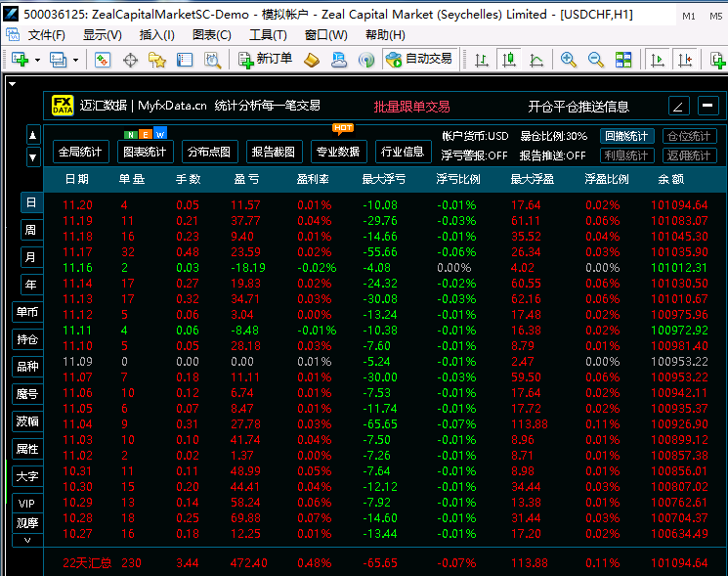Image resolution: width=728 pixels, height=576 pixels.
Task: Select bar chart display mode
Action: pyautogui.click(x=482, y=60)
